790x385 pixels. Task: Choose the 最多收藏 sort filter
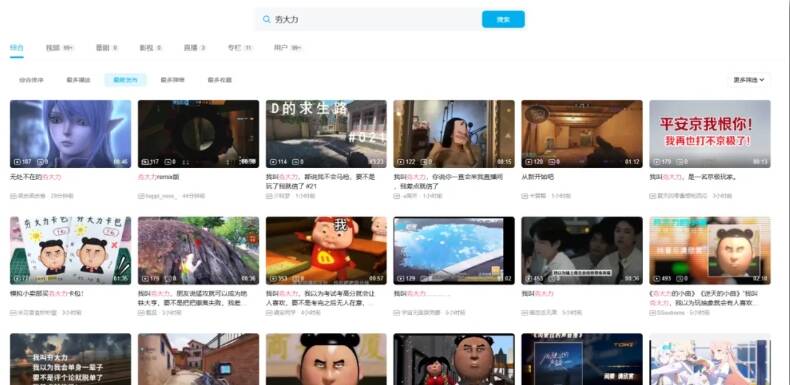[x=220, y=80]
